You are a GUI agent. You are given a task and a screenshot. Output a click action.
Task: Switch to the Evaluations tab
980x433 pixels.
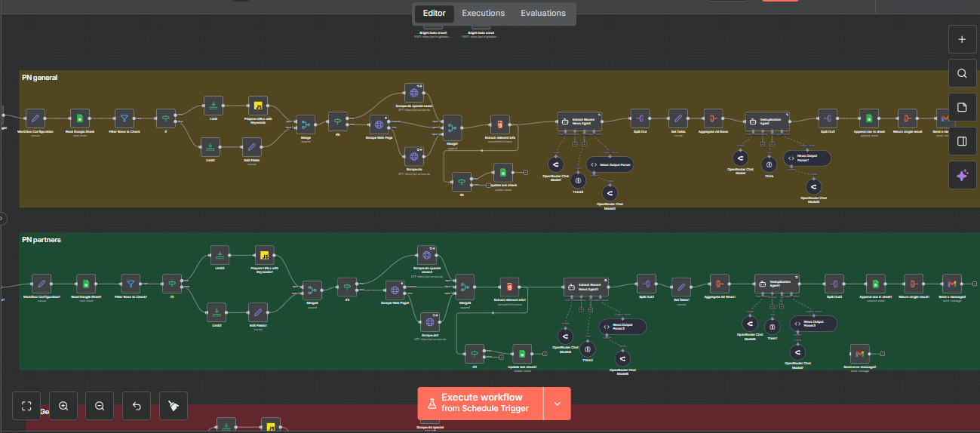point(542,14)
